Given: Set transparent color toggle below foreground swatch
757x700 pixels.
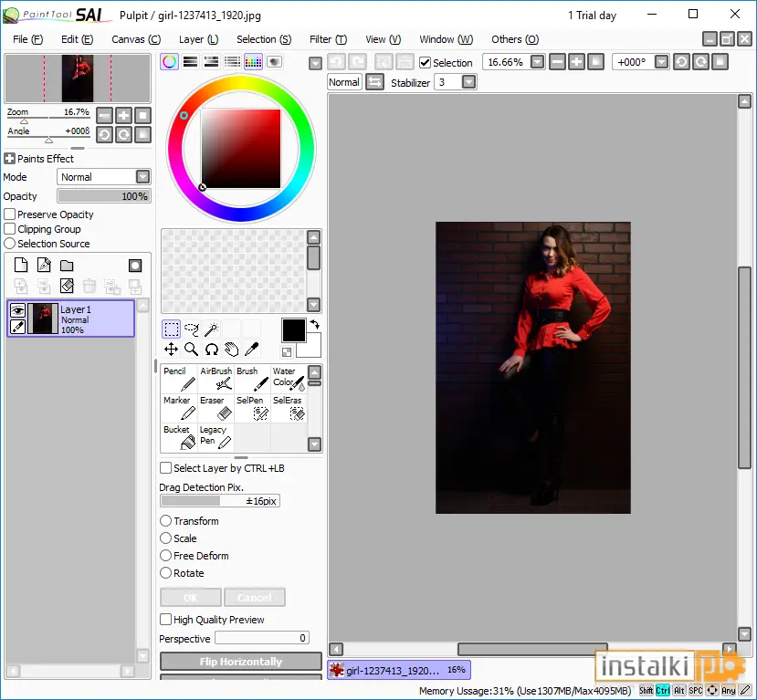Looking at the screenshot, I should [287, 352].
